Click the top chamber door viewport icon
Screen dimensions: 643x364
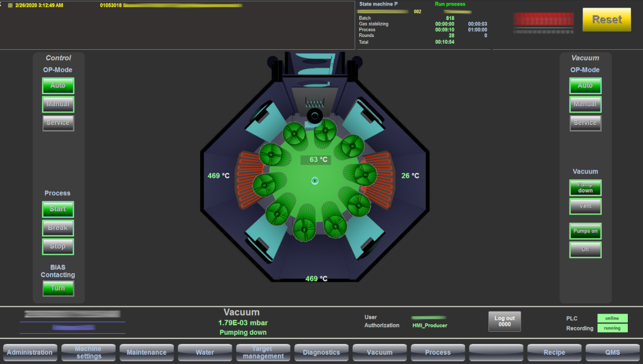(x=315, y=115)
